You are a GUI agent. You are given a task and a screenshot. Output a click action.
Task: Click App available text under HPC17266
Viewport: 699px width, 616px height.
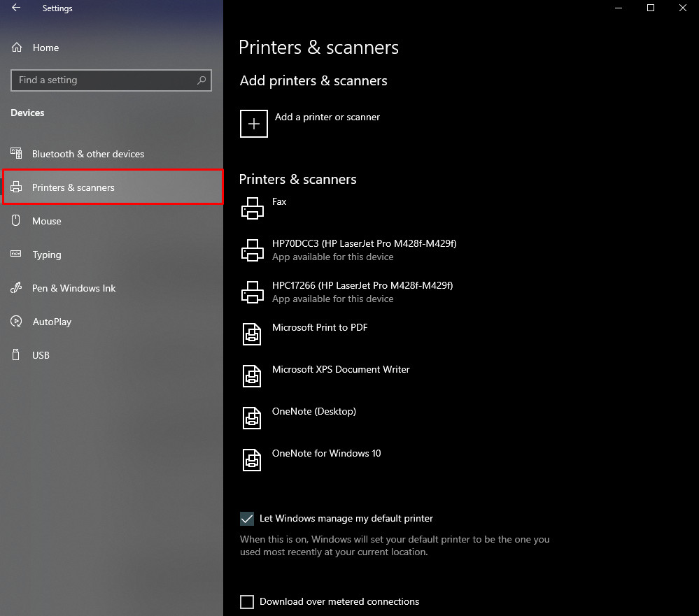[332, 299]
